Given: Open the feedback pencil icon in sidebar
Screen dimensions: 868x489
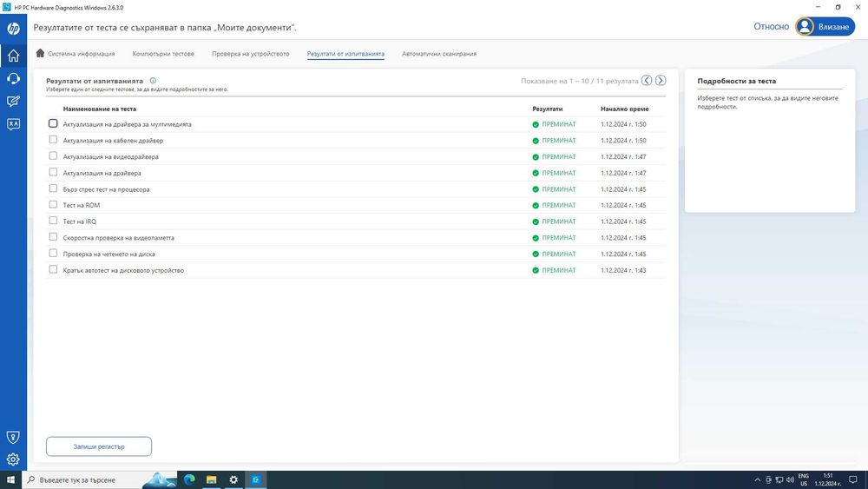Looking at the screenshot, I should [13, 102].
